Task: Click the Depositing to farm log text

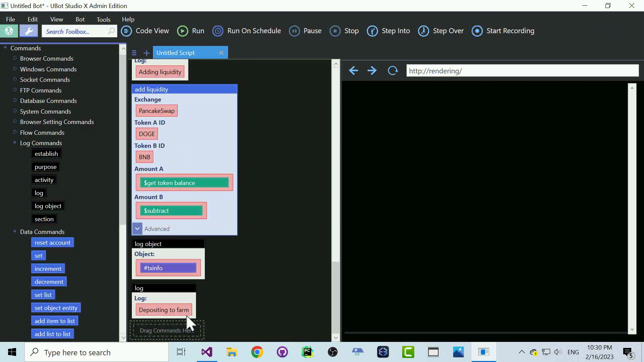Action: point(164,310)
